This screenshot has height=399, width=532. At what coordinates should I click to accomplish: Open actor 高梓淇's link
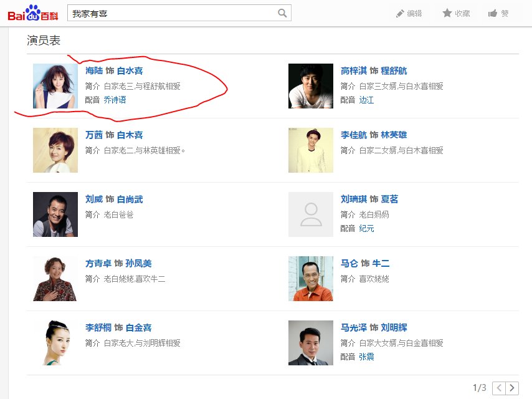point(354,71)
